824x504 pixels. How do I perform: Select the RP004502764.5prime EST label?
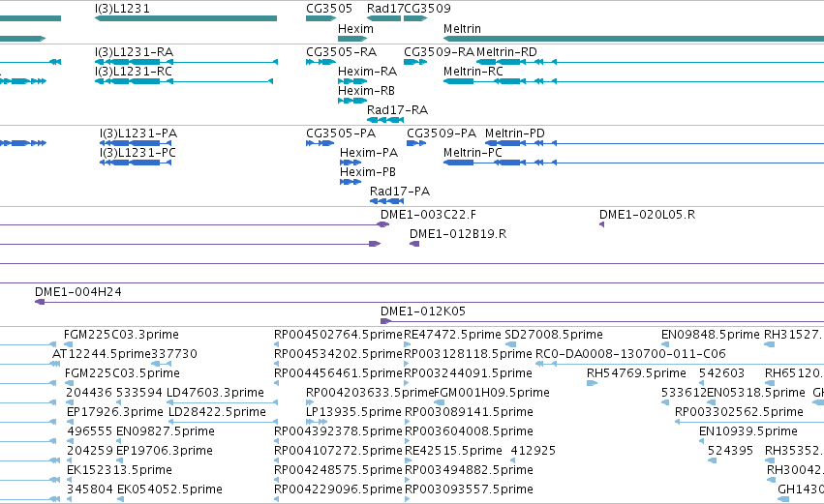pyautogui.click(x=339, y=335)
